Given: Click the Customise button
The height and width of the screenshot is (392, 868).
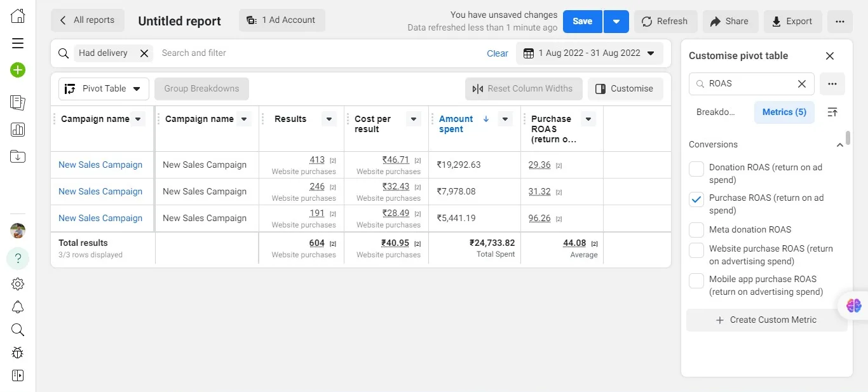Looking at the screenshot, I should pyautogui.click(x=625, y=89).
